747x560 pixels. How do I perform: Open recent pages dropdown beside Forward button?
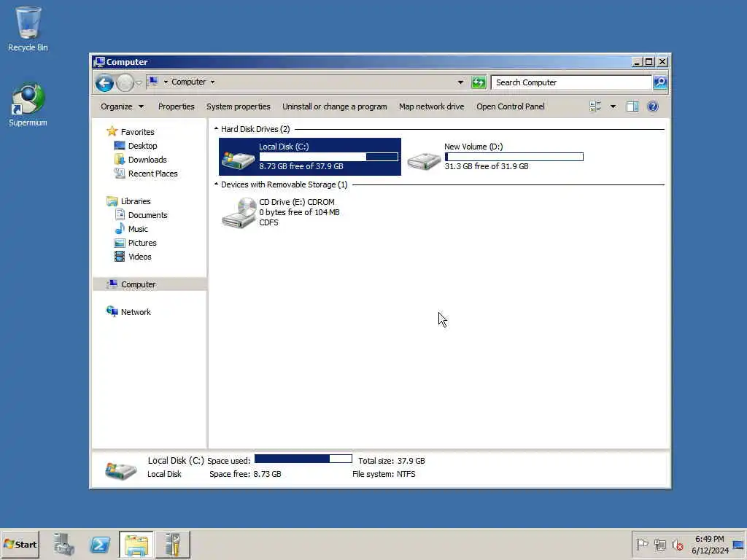click(x=139, y=83)
